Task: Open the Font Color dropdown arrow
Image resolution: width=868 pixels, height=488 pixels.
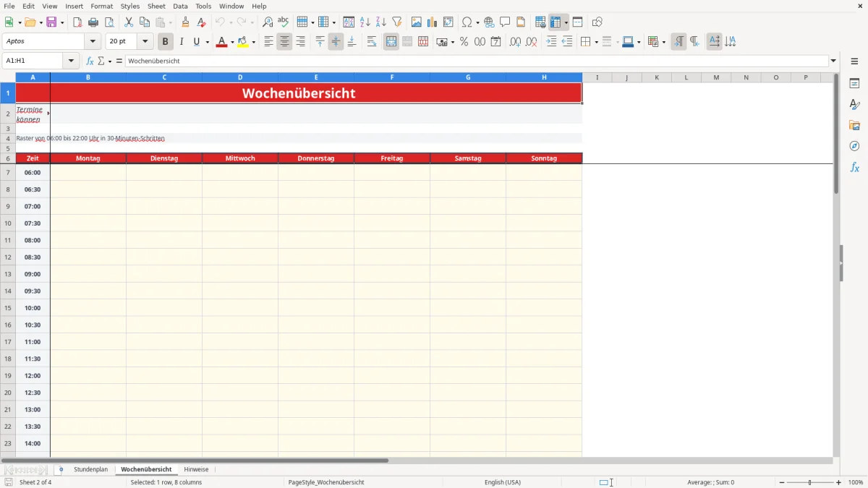Action: [232, 42]
